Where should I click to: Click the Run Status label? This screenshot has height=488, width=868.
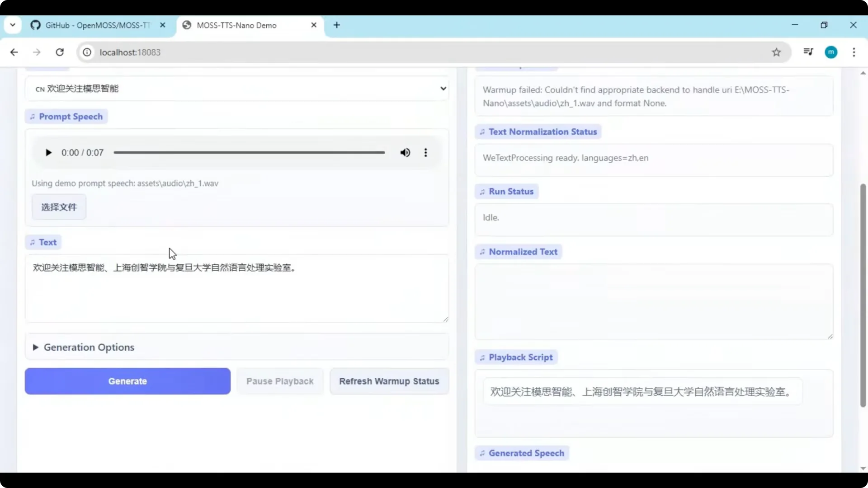click(506, 192)
